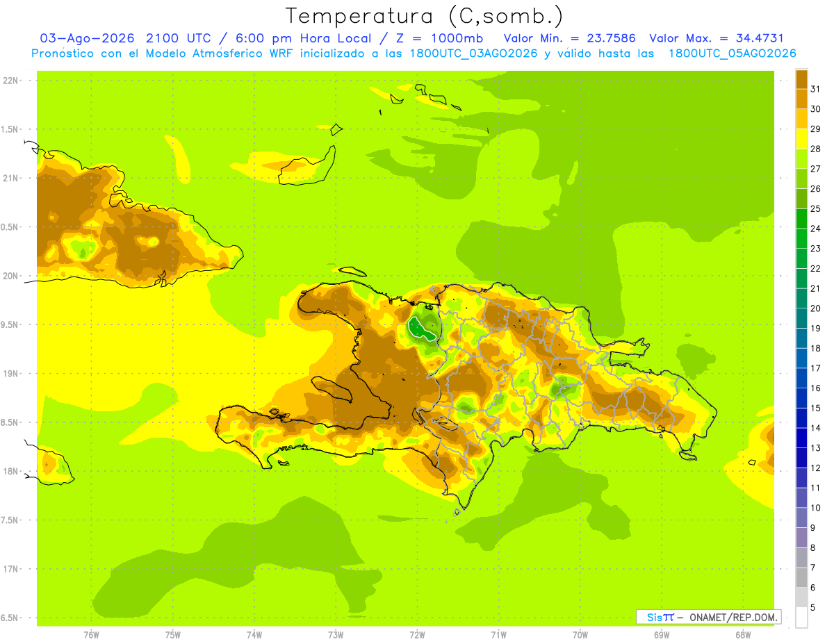The height and width of the screenshot is (644, 834).
Task: Click the dark brown color bar segment above 31
Action: click(801, 79)
